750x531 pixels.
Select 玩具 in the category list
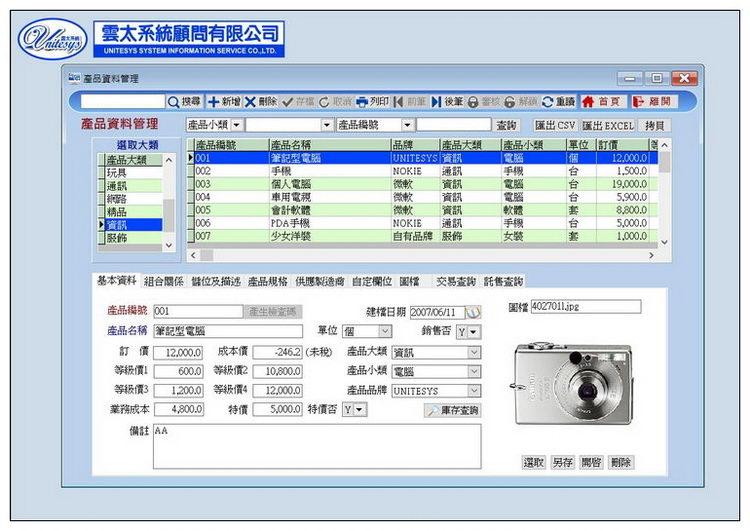(117, 173)
